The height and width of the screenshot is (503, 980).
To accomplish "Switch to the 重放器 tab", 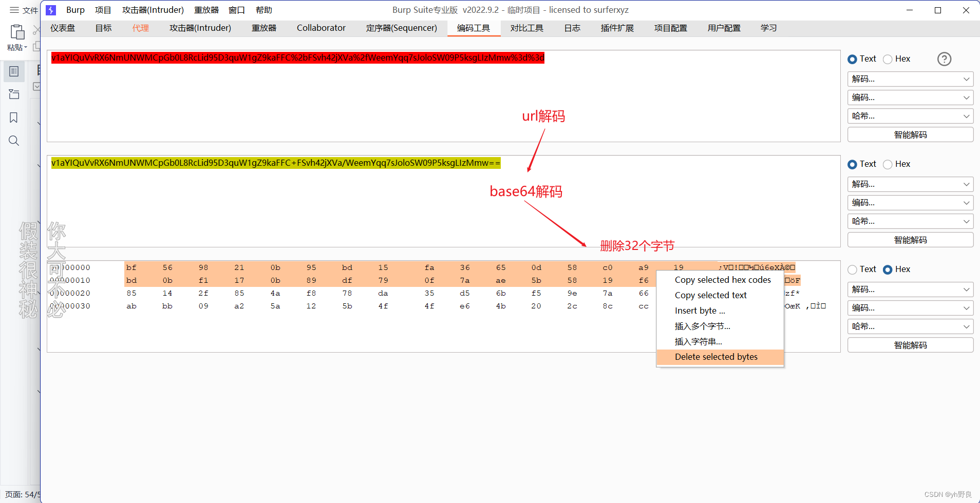I will point(264,28).
